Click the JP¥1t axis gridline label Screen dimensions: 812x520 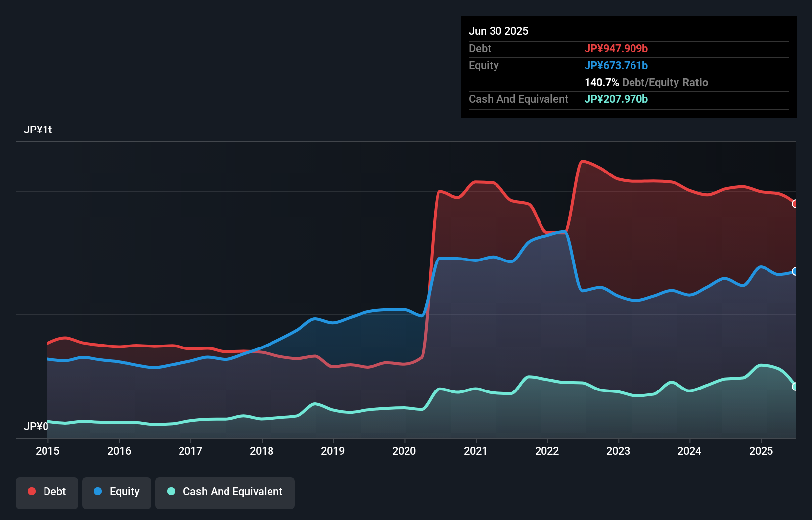click(39, 130)
